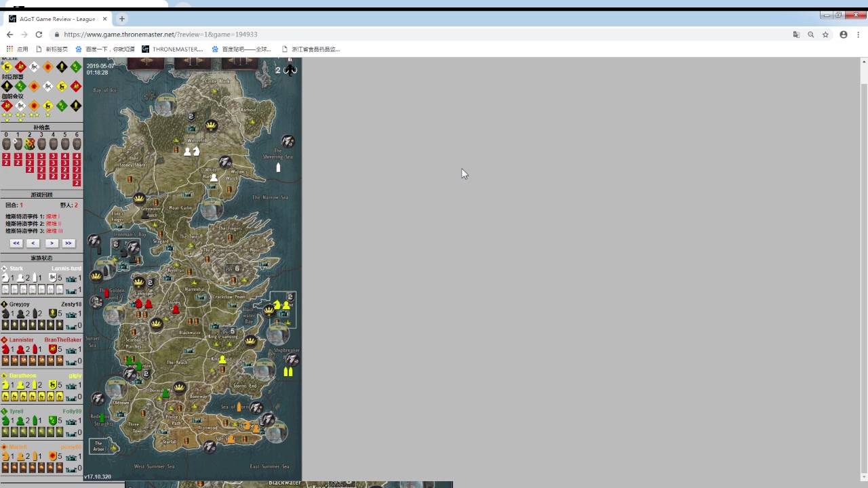Screen dimensions: 868x488
Task: Click the yellow footman on Kingswood
Action: click(x=222, y=359)
